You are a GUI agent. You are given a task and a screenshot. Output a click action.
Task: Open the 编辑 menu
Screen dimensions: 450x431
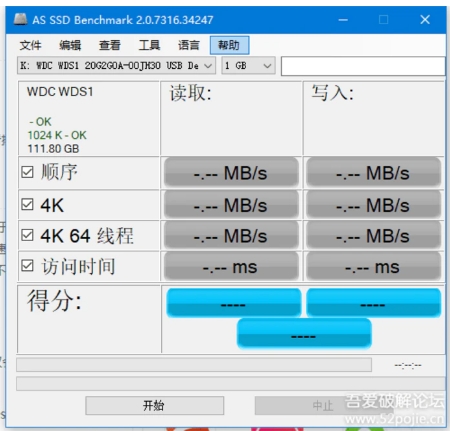[x=70, y=45]
